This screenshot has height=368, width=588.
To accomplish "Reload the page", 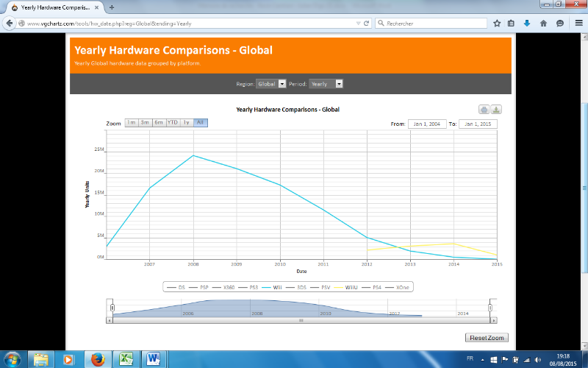I will tap(366, 24).
